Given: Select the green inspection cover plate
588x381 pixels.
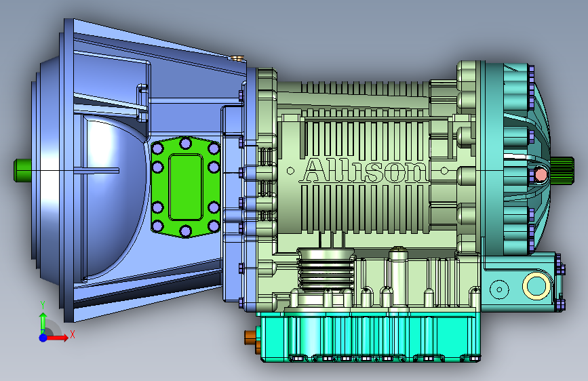Looking at the screenshot, I should (x=186, y=187).
